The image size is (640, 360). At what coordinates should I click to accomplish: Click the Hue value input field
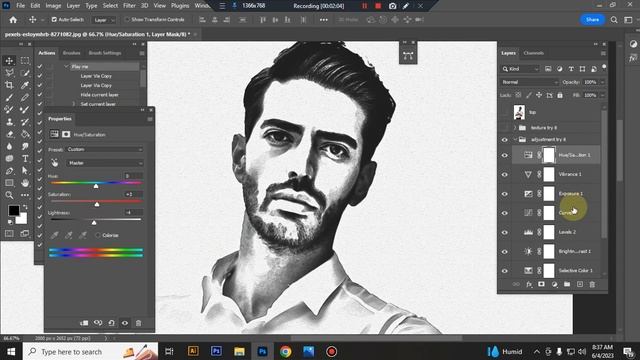click(133, 176)
